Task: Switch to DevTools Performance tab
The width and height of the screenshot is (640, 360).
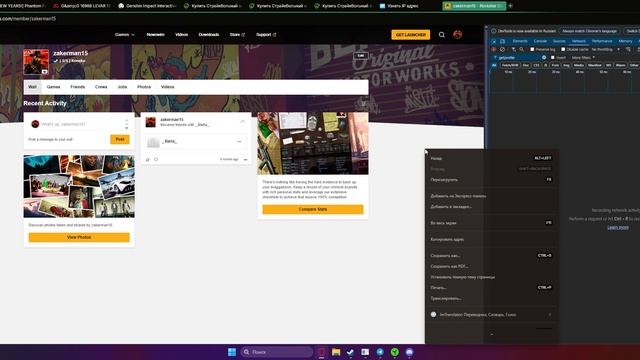Action: tap(602, 41)
